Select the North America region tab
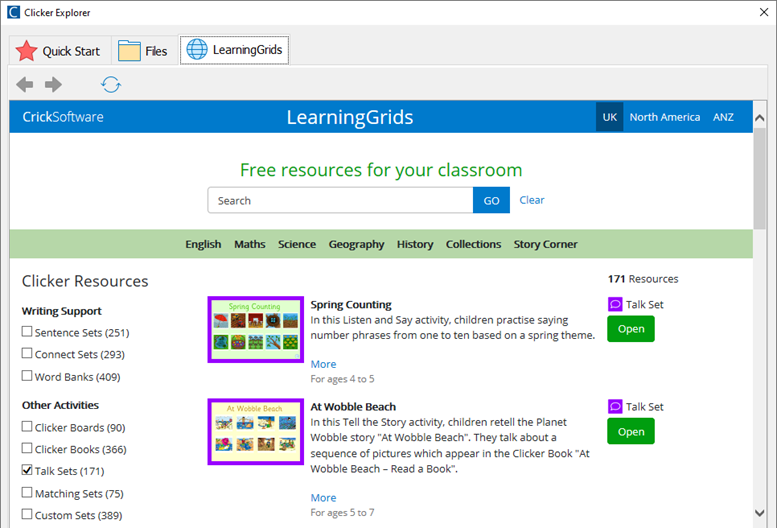The height and width of the screenshot is (528, 777). [664, 117]
